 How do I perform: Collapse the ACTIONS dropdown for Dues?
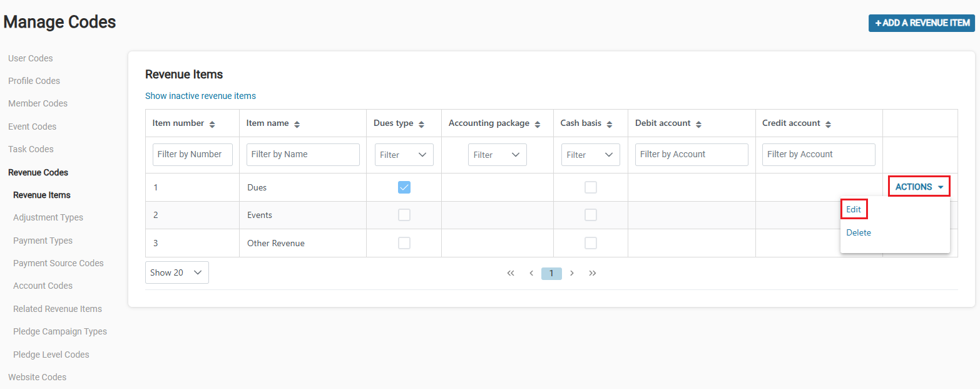919,187
